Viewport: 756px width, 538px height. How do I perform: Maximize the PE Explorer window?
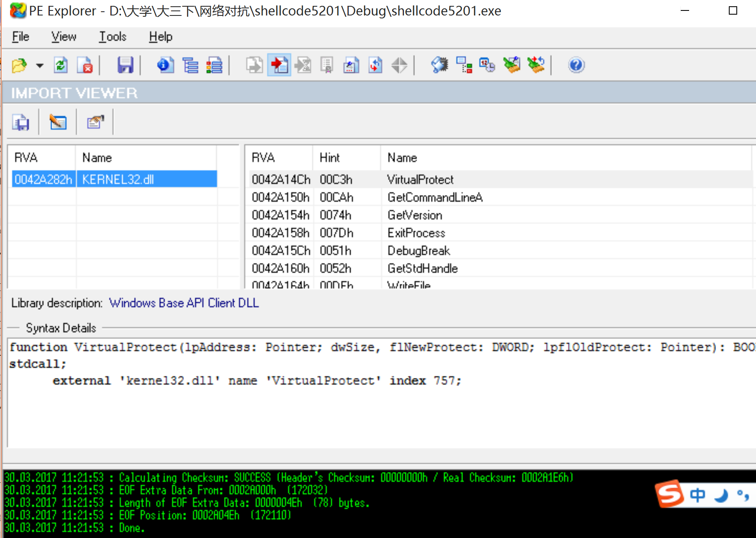[733, 10]
